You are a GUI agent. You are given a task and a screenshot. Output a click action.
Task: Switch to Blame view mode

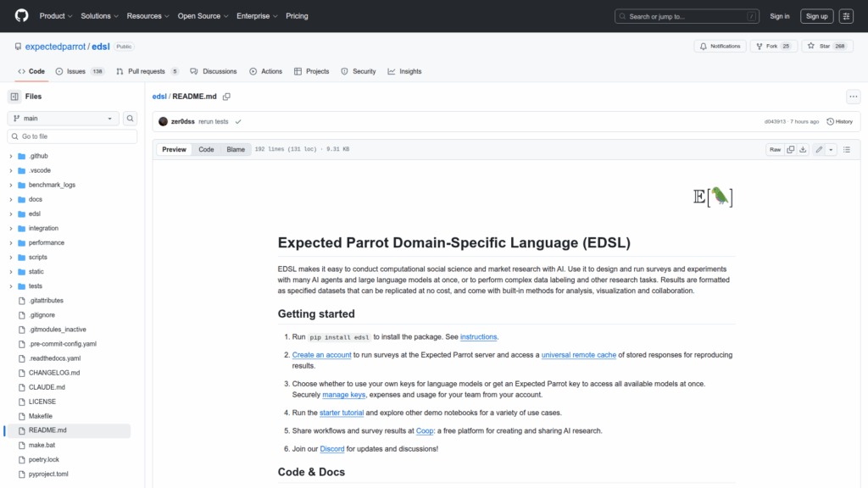(236, 149)
